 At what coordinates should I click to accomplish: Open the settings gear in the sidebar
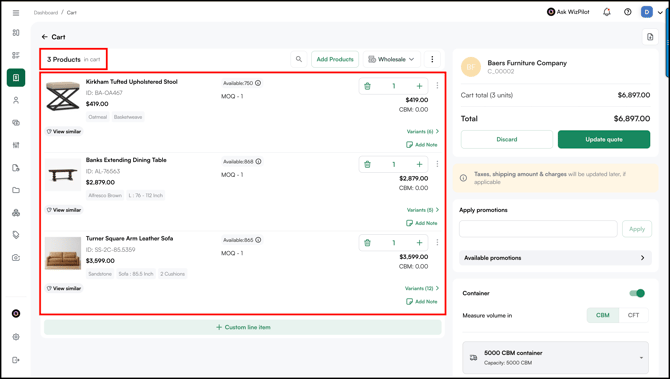click(16, 337)
